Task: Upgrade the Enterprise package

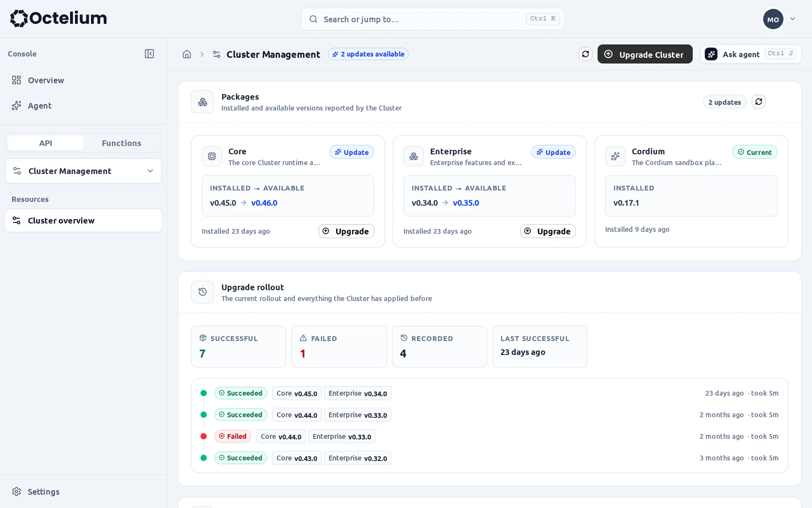Action: pos(548,231)
